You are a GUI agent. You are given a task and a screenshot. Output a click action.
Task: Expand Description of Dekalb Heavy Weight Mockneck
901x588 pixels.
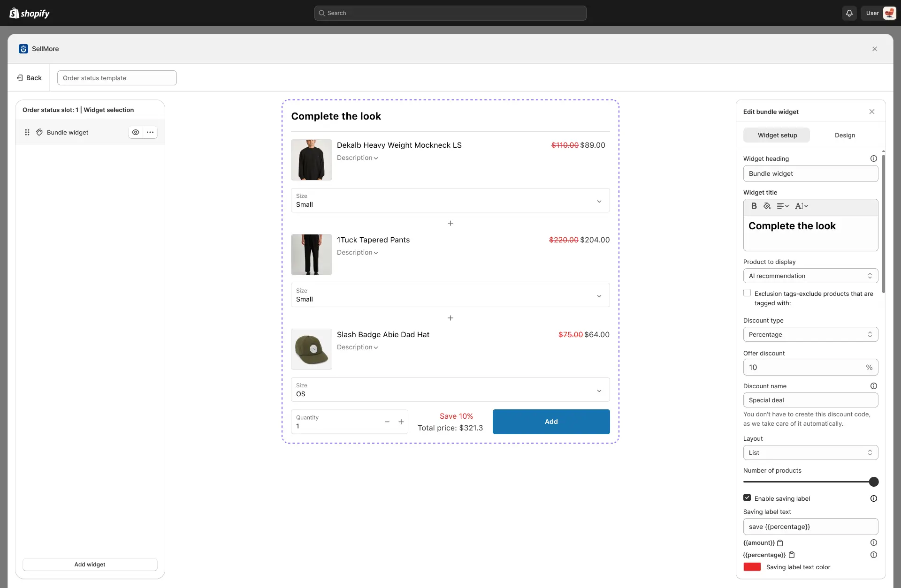358,158
